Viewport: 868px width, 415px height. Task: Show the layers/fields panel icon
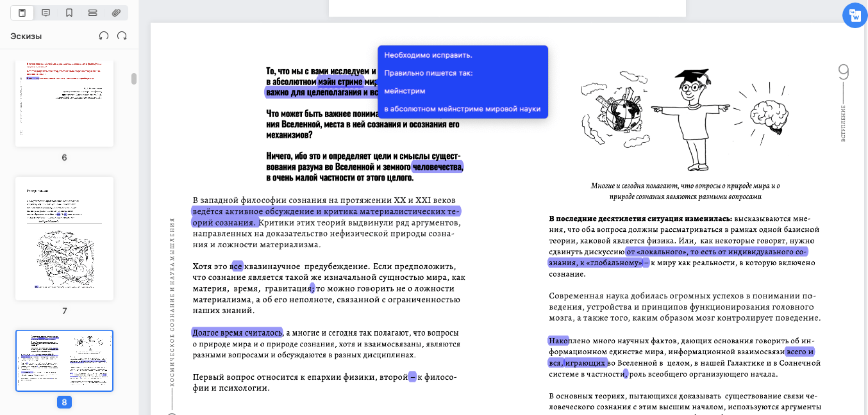(92, 13)
